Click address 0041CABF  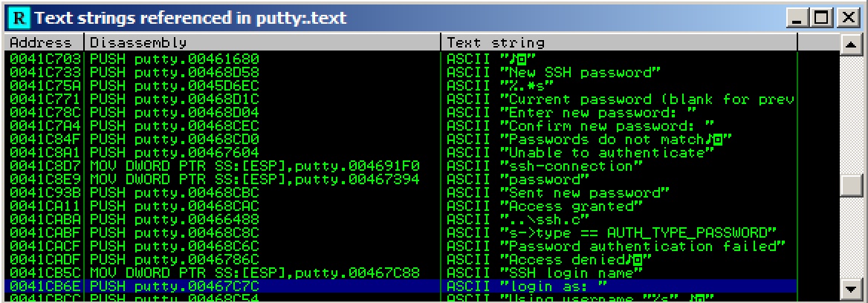[x=45, y=232]
